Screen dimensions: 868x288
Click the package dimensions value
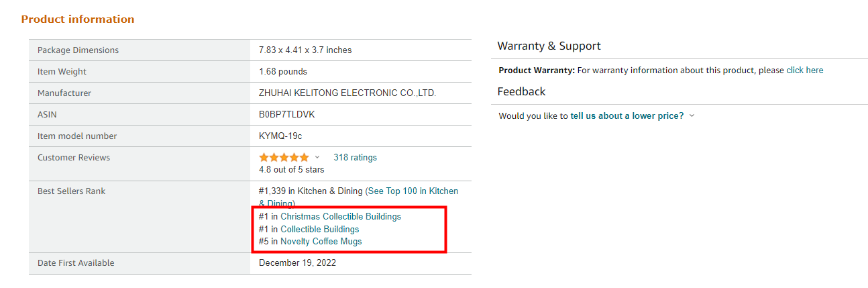(x=305, y=50)
